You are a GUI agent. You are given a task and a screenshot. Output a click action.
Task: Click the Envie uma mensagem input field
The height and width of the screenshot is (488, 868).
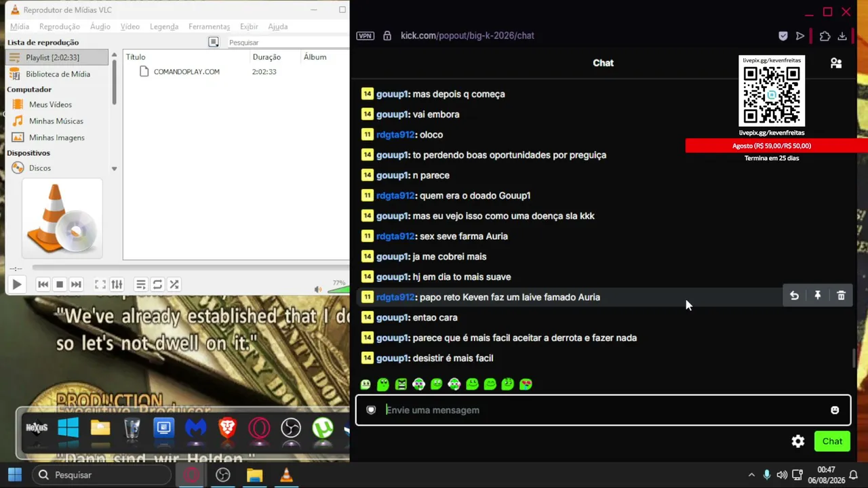coord(603,410)
